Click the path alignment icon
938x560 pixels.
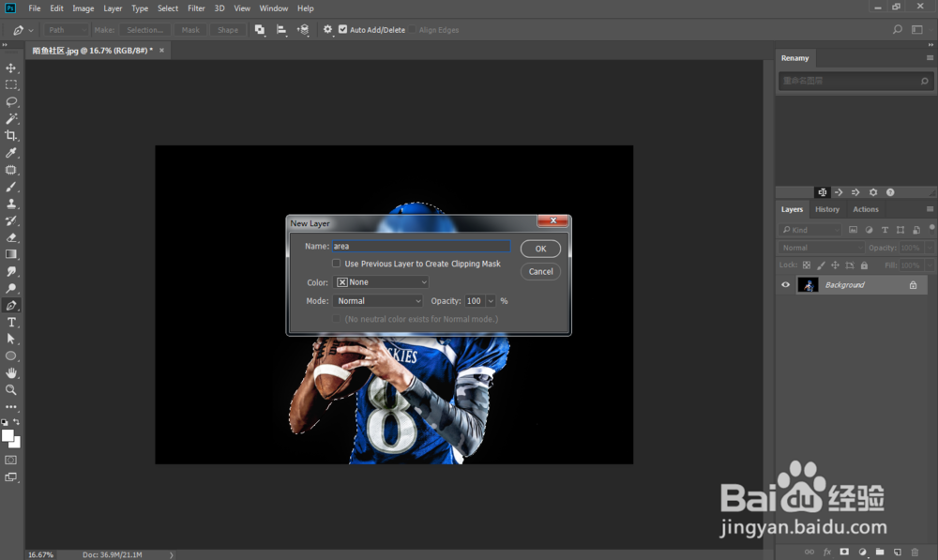(281, 29)
